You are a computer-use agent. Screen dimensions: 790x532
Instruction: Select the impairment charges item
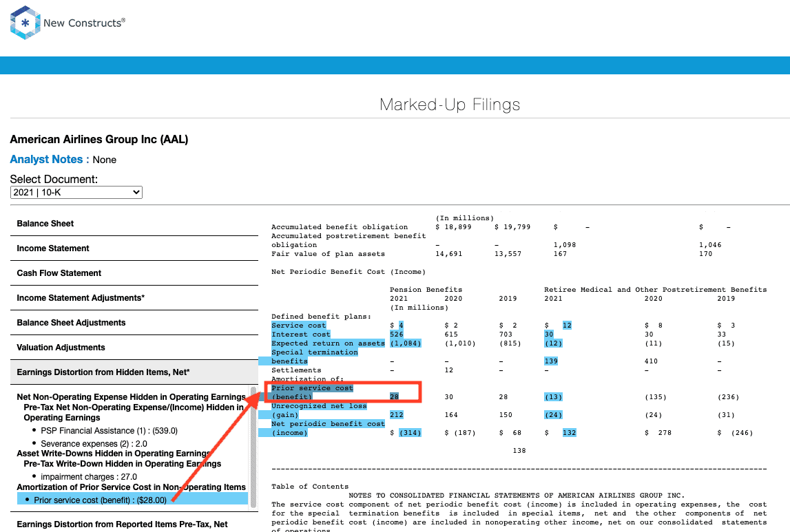pos(89,477)
